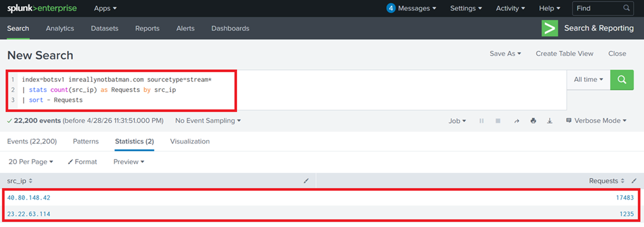Click the src_ip value 40.80.148.42
644x227 pixels.
pyautogui.click(x=29, y=198)
